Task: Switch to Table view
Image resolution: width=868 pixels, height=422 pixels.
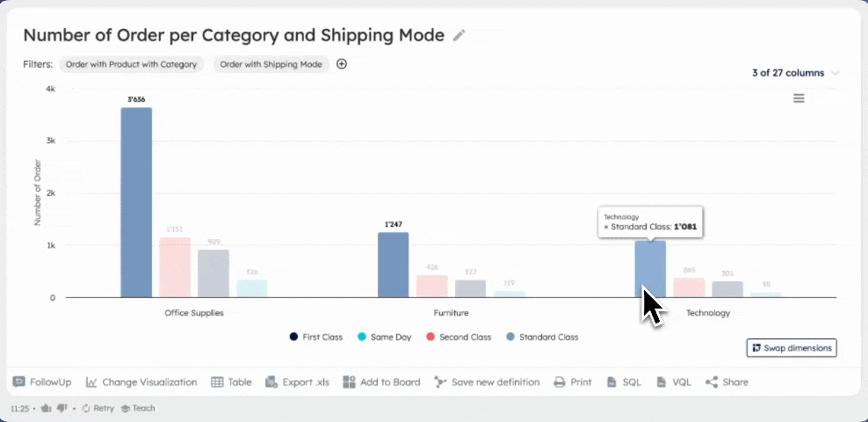Action: click(230, 382)
